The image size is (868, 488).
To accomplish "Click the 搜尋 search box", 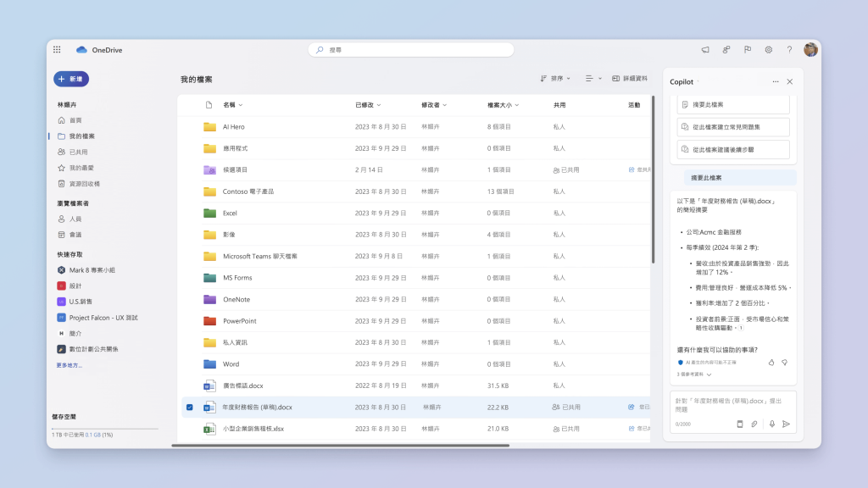I will 411,50.
